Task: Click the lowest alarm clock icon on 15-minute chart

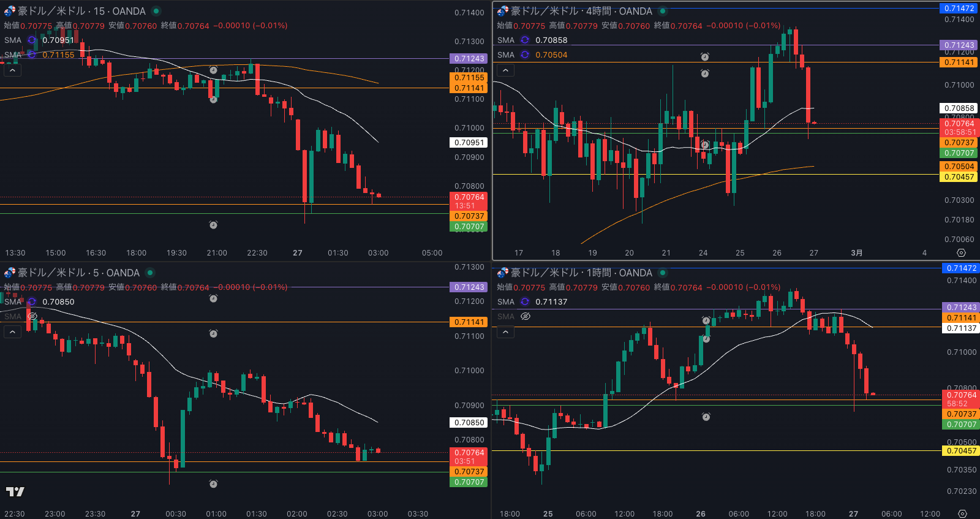Action: [213, 225]
